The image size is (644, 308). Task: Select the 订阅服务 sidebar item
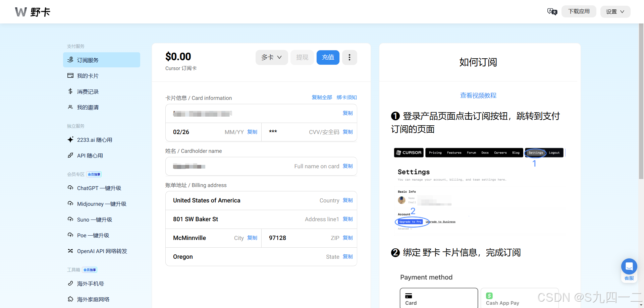click(x=102, y=60)
